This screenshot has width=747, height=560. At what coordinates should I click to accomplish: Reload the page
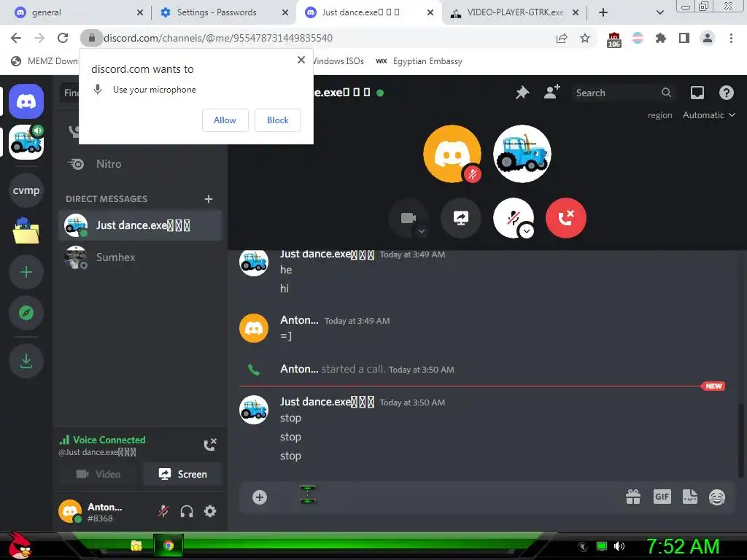point(63,38)
